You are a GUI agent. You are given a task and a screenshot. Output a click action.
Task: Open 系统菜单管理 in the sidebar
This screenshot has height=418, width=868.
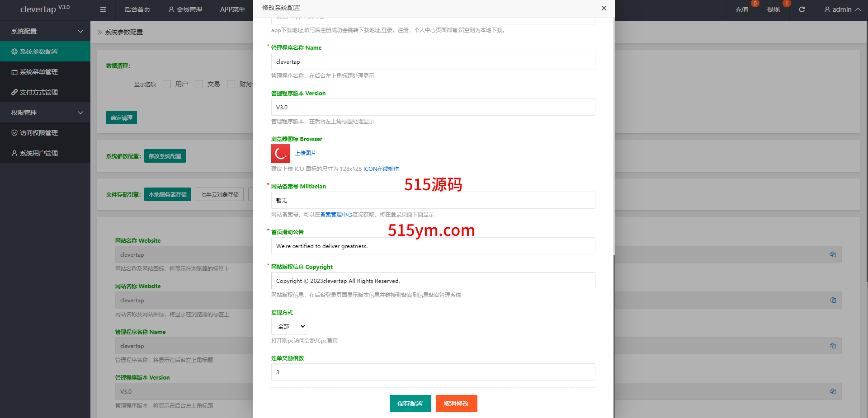point(39,72)
